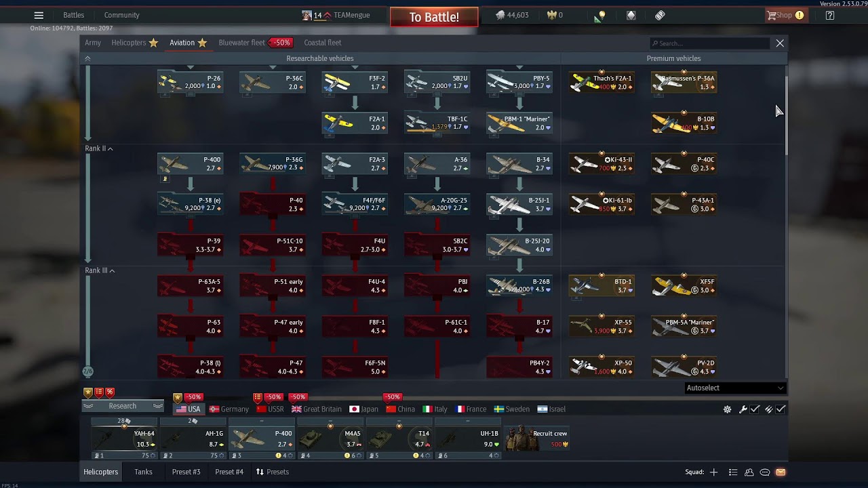The width and height of the screenshot is (868, 488).
Task: Select the BTD-1 premium
Action: click(601, 285)
